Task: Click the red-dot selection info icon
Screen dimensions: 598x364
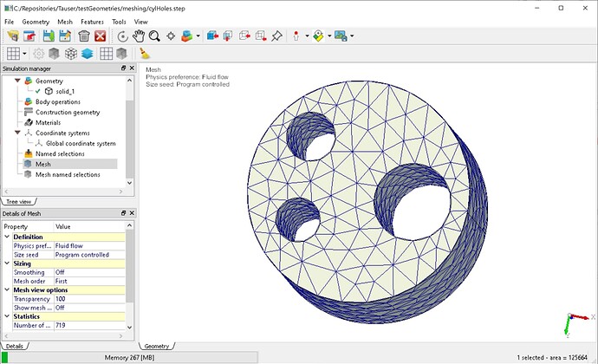Action: click(296, 36)
